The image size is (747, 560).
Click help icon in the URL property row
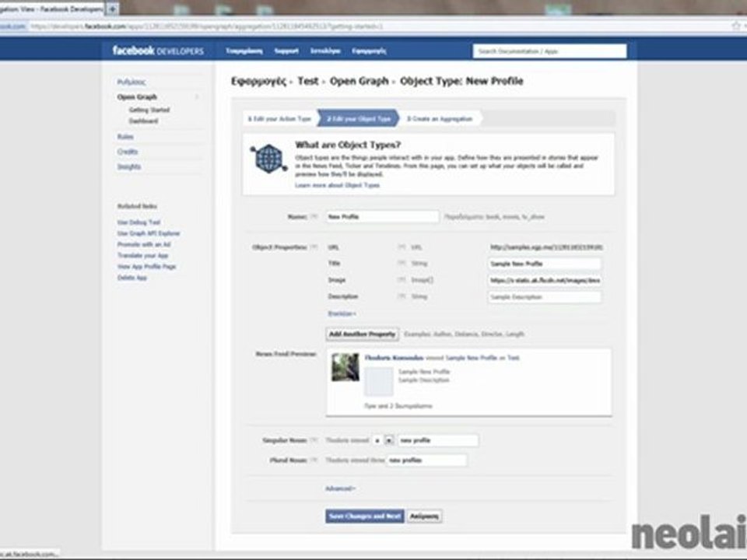(402, 247)
